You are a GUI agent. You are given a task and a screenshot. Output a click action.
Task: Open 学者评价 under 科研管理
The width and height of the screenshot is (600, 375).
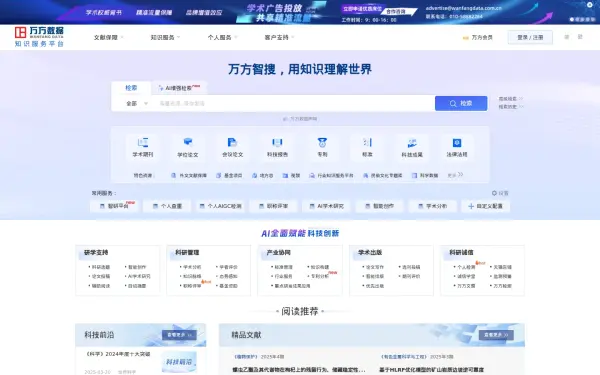click(x=228, y=267)
